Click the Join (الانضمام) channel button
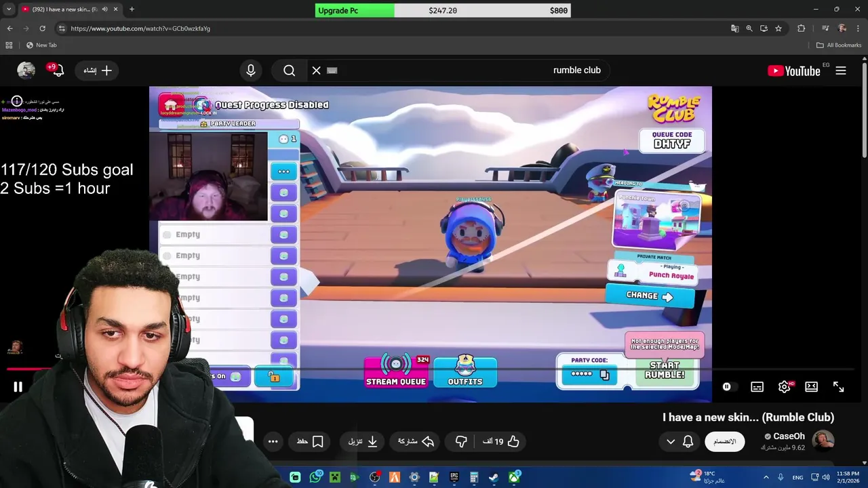 point(724,441)
